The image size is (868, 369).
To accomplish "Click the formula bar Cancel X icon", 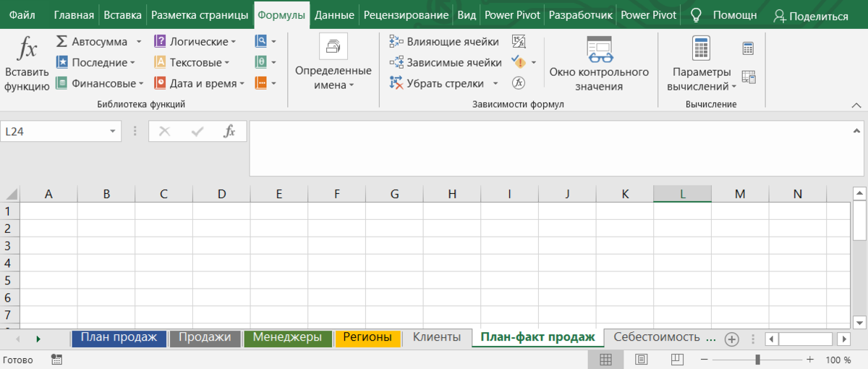I will point(165,131).
